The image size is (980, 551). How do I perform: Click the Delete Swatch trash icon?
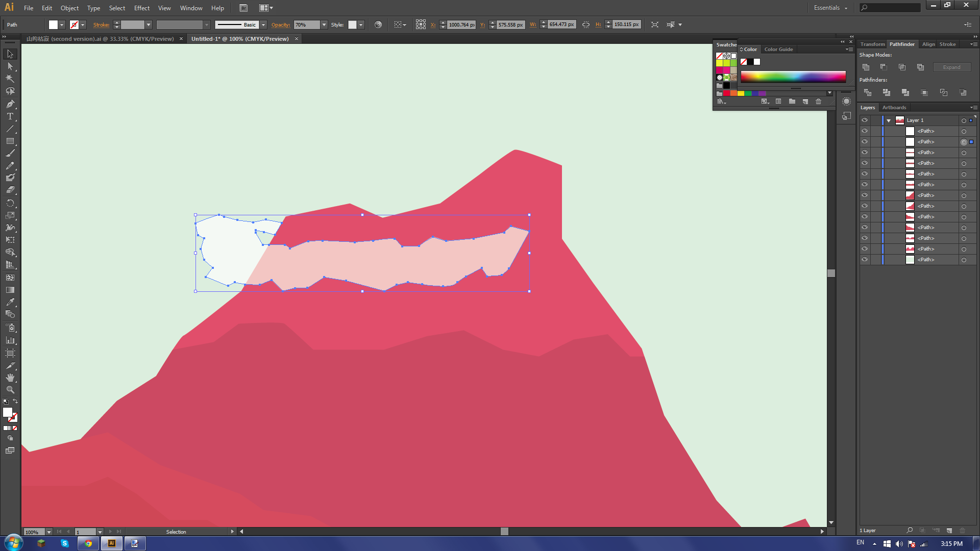819,102
